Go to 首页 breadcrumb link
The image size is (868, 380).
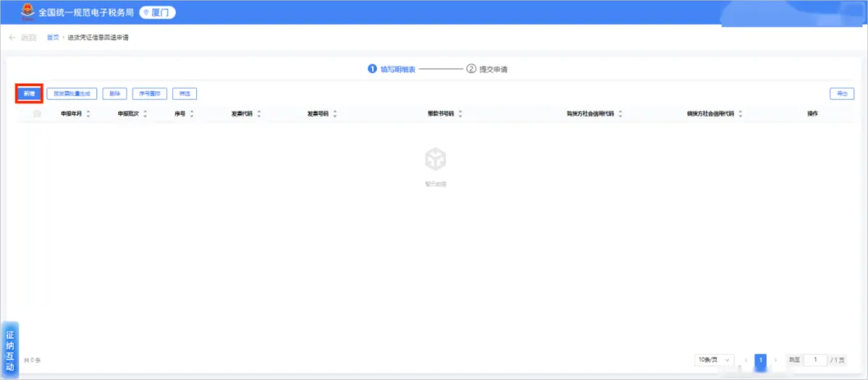[52, 38]
